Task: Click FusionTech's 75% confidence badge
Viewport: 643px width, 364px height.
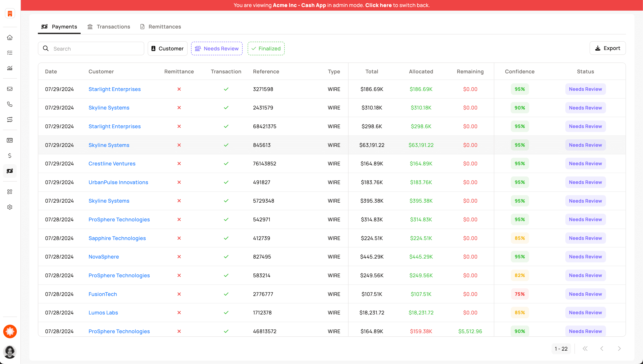Action: (519, 294)
